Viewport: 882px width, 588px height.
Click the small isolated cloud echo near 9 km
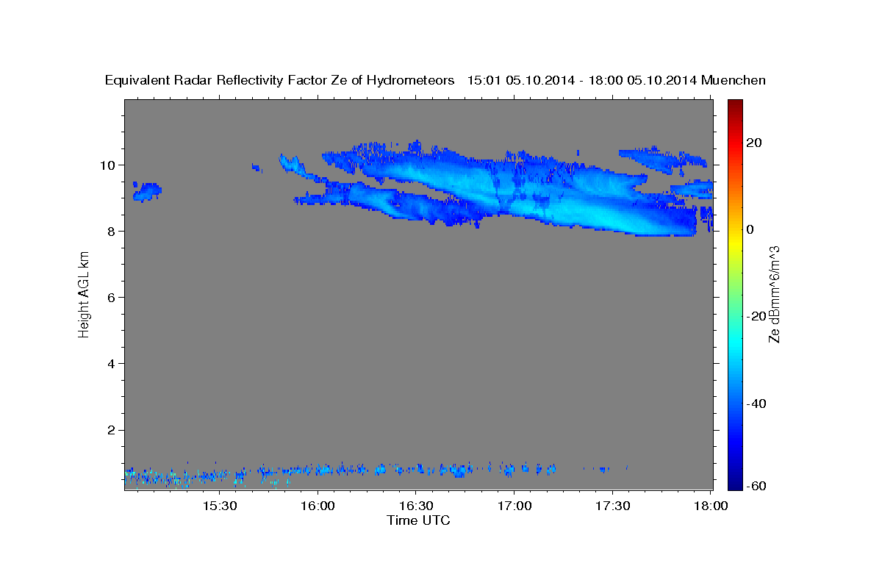pyautogui.click(x=147, y=191)
